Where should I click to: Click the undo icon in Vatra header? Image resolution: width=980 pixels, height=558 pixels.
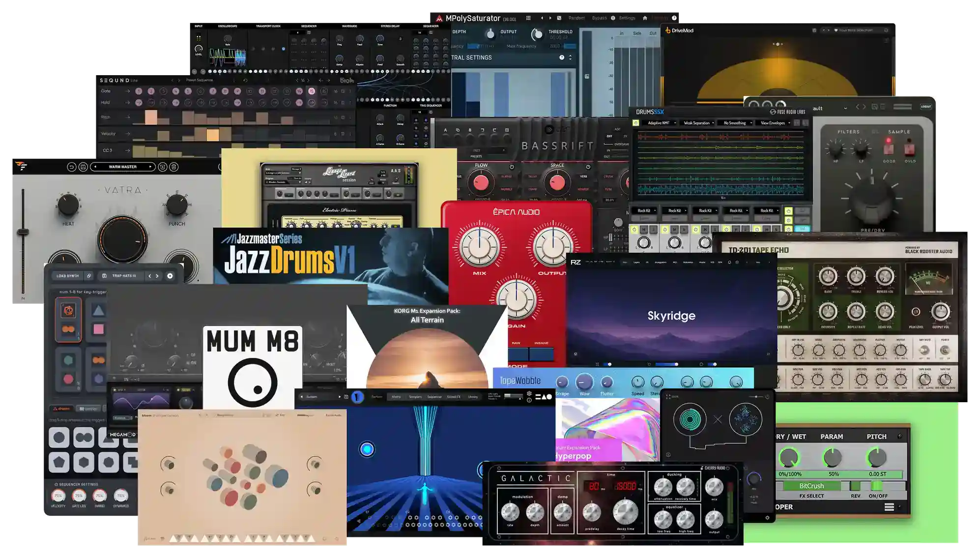click(x=71, y=167)
